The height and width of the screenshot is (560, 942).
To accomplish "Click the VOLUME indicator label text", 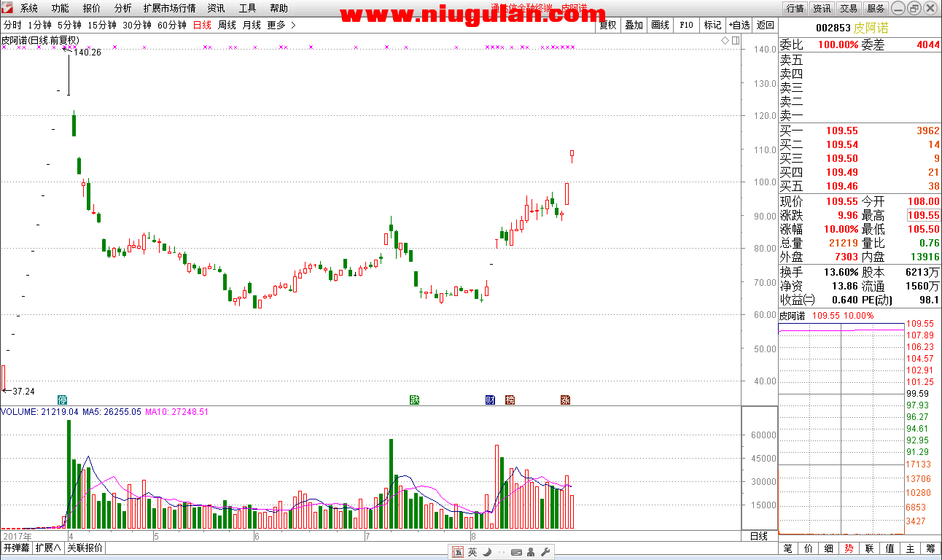I will pos(39,412).
